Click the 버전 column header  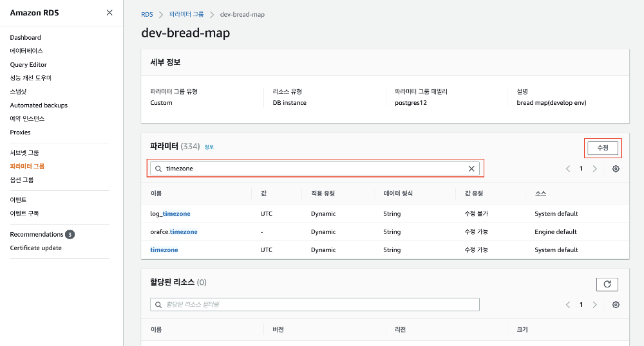pos(278,330)
